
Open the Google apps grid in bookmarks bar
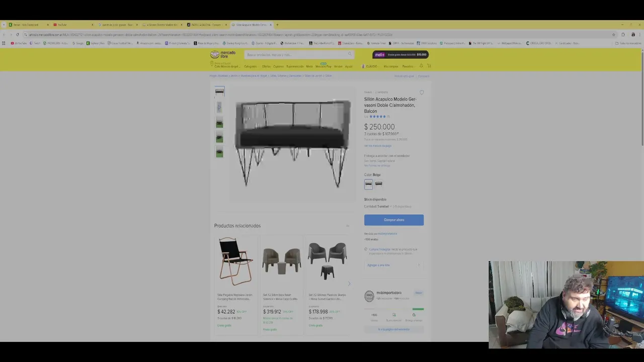(4, 43)
